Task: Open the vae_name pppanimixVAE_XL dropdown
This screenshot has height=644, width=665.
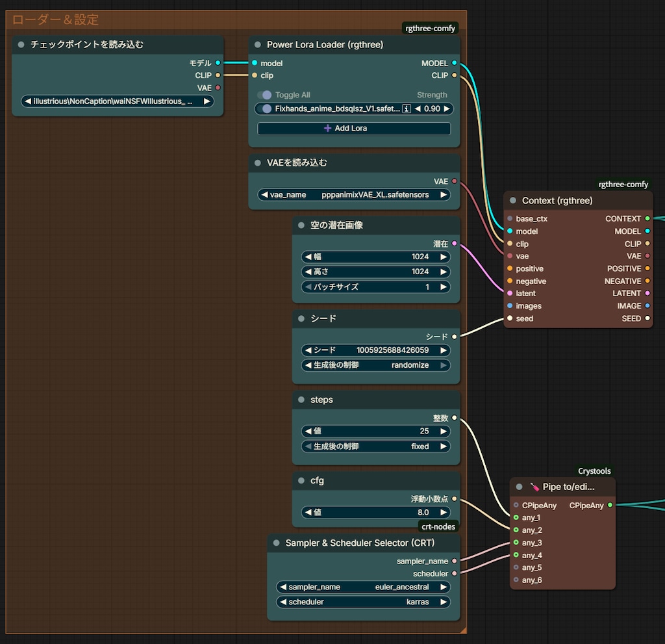Action: coord(354,195)
